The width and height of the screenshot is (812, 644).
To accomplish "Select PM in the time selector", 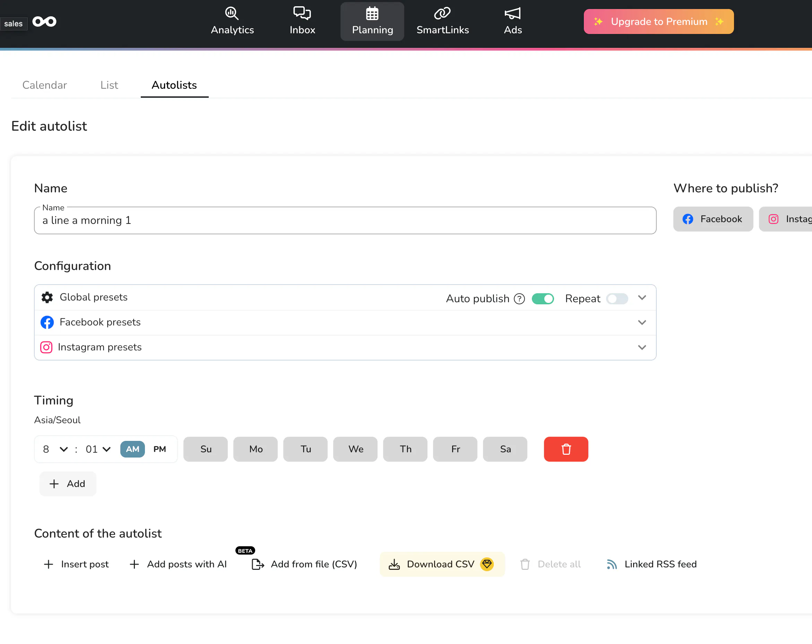I will click(160, 449).
